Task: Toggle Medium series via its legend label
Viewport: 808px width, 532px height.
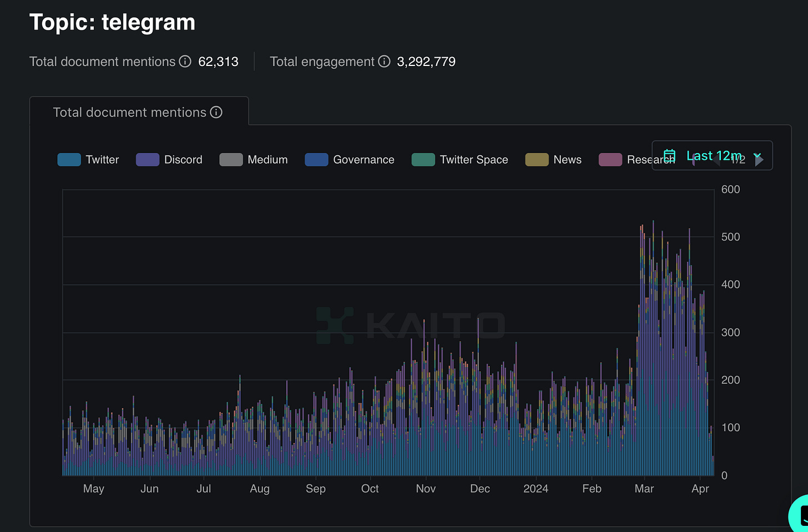Action: pos(267,160)
